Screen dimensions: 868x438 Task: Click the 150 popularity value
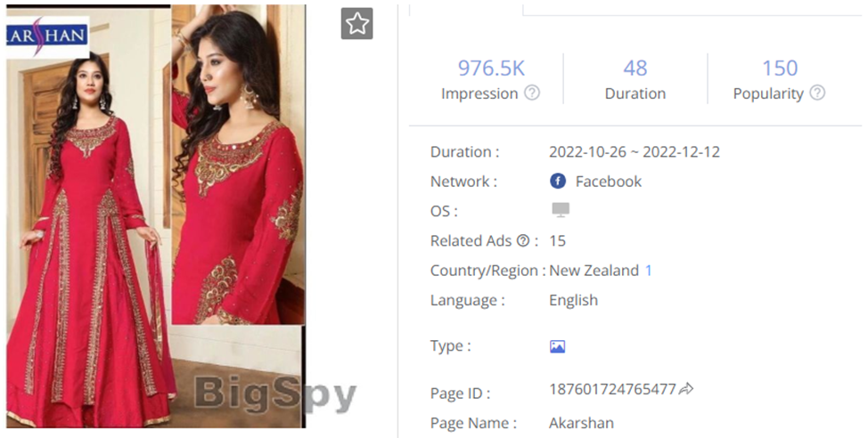780,68
